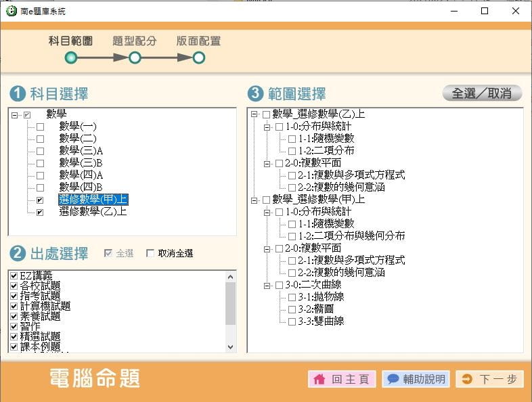Check the 數學(二) checkbox
The image size is (532, 402).
coord(41,139)
